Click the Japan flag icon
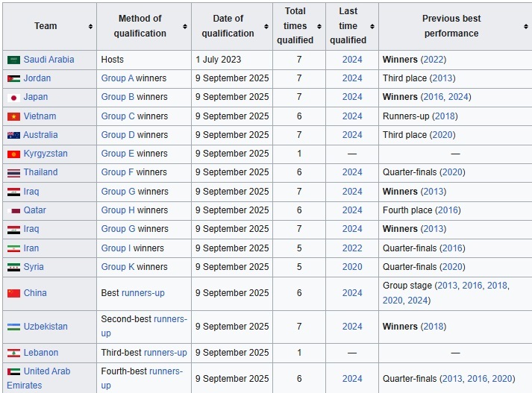 13,97
